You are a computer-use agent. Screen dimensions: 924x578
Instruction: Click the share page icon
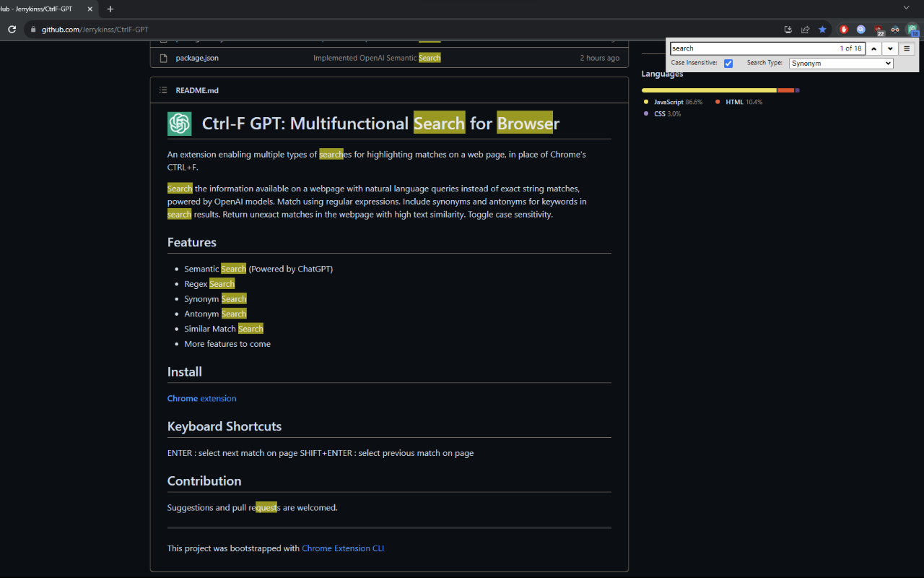(x=806, y=30)
